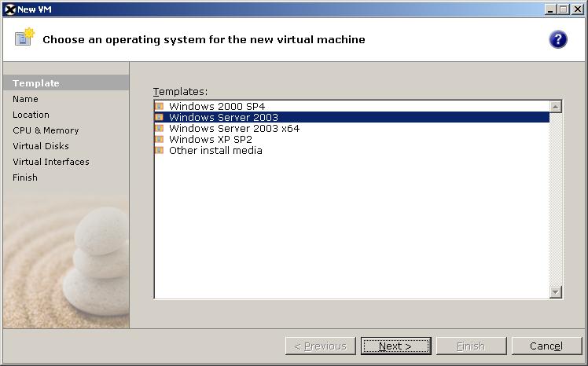Pick the Windows XP SP2 template
Viewport: 588px width, 366px height.
point(351,139)
